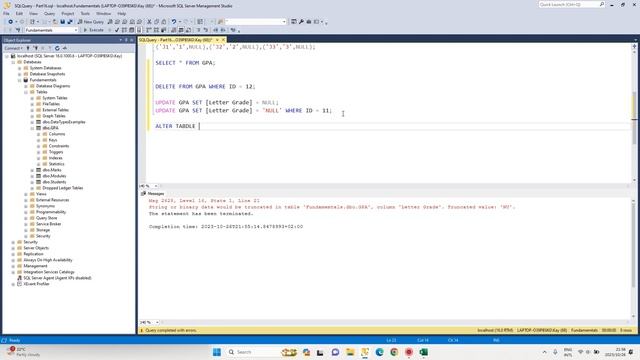The height and width of the screenshot is (360, 640).
Task: Open the Query menu
Action: point(49,13)
